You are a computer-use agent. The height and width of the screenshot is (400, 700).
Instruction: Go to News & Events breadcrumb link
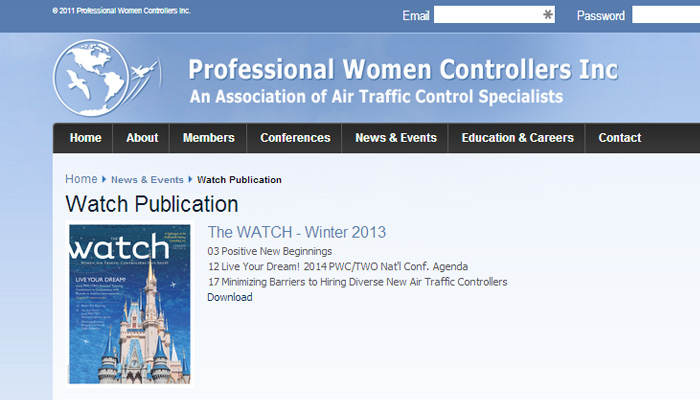[147, 179]
